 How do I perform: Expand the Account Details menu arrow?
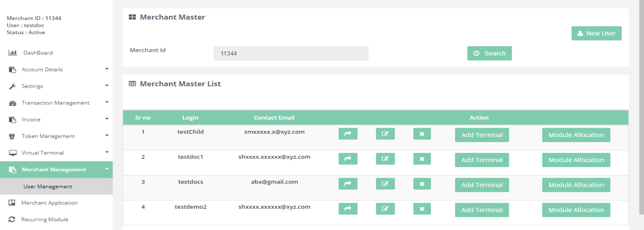pyautogui.click(x=107, y=69)
